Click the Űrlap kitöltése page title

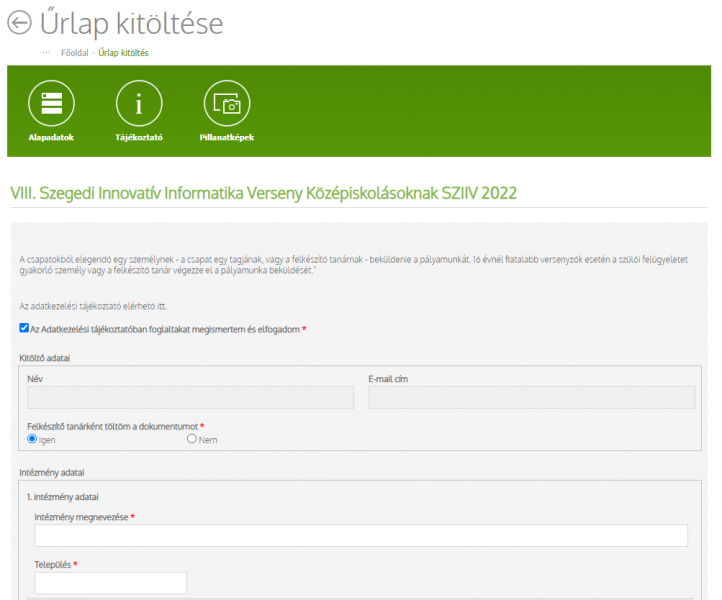132,22
